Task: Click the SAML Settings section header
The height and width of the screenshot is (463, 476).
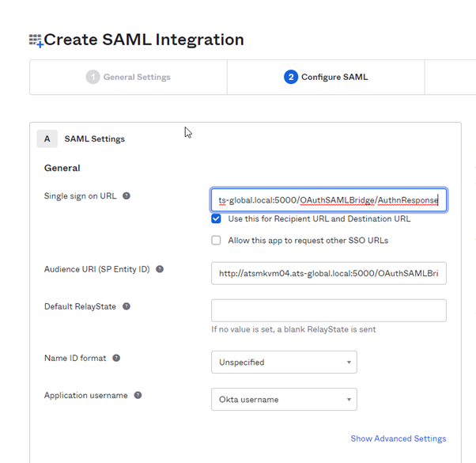Action: [94, 139]
